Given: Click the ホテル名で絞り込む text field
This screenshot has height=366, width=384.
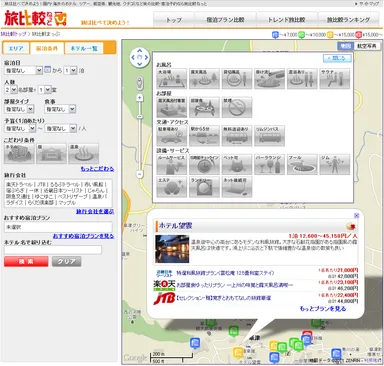Looking at the screenshot, I should click(x=53, y=250).
